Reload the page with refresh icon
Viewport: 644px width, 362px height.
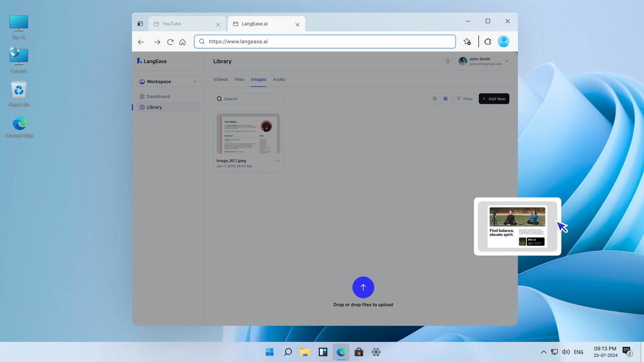(x=170, y=42)
